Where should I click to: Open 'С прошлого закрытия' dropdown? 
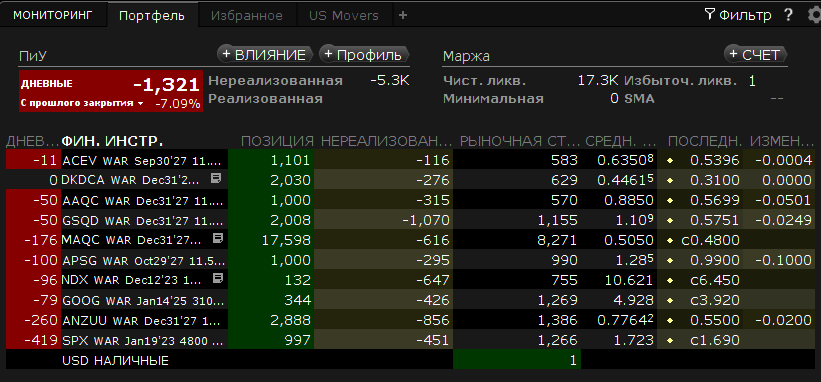pos(82,103)
